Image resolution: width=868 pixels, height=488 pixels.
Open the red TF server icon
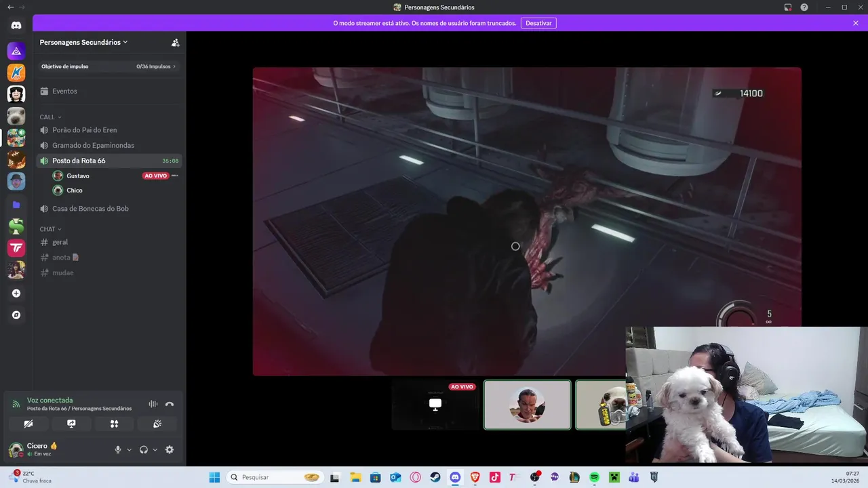[x=16, y=248]
